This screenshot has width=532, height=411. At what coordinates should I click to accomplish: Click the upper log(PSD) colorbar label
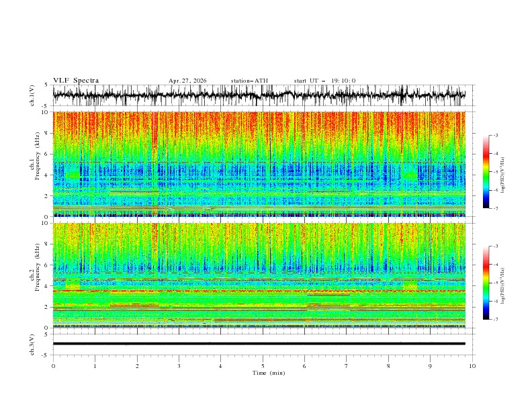click(503, 175)
